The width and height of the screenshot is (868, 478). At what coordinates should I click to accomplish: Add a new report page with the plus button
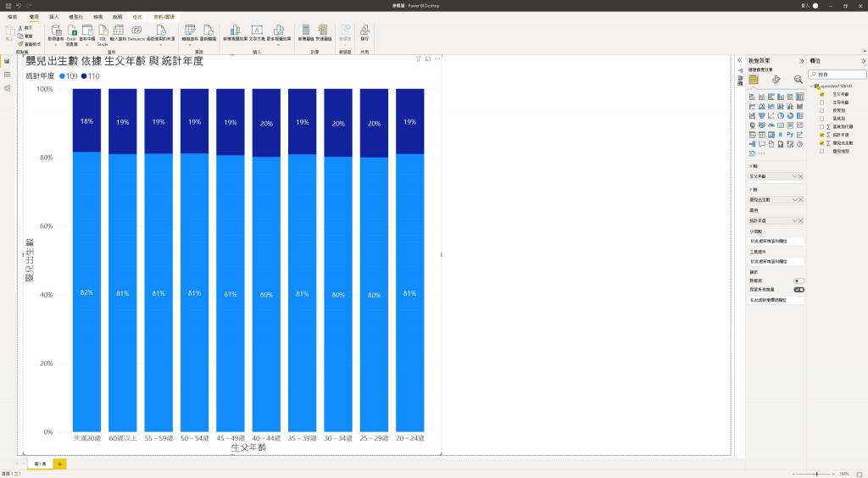click(60, 464)
